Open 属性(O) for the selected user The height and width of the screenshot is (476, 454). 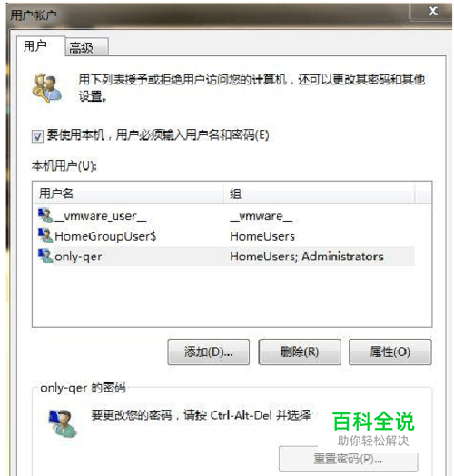[x=390, y=352]
